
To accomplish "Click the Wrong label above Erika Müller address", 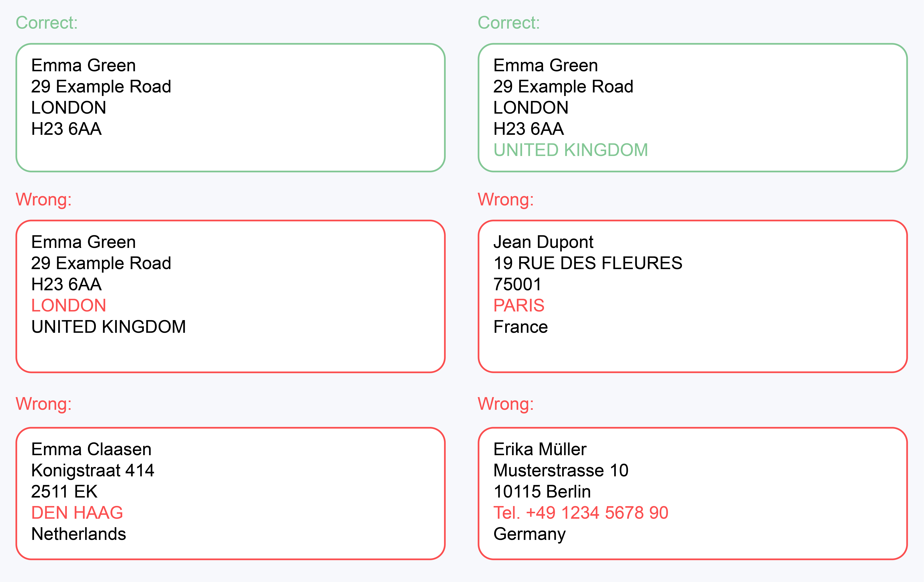I will 505,404.
